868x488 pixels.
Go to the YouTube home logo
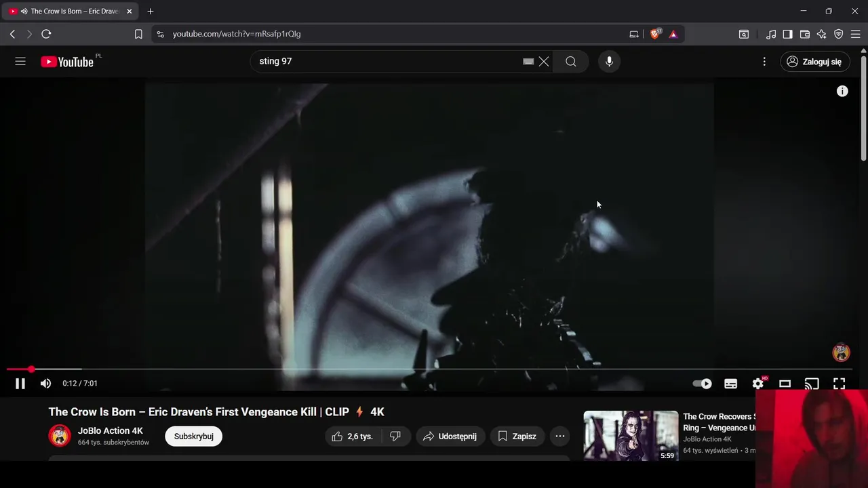(x=66, y=62)
